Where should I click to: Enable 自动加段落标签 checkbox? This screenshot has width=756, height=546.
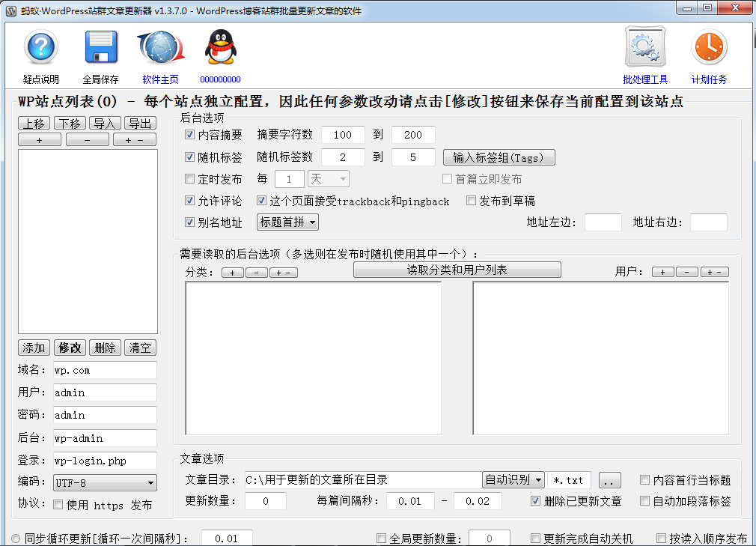pos(644,500)
